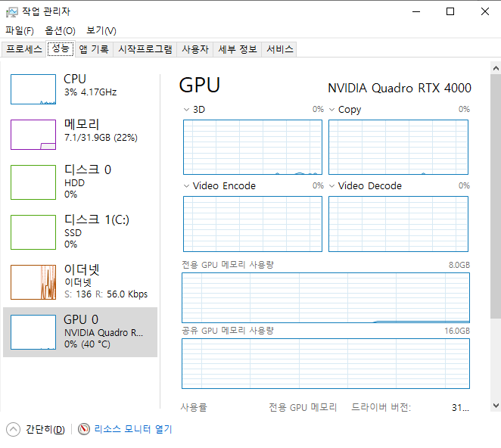Click scrollbar up arrow in GPU pane
501x448 pixels.
(496, 68)
